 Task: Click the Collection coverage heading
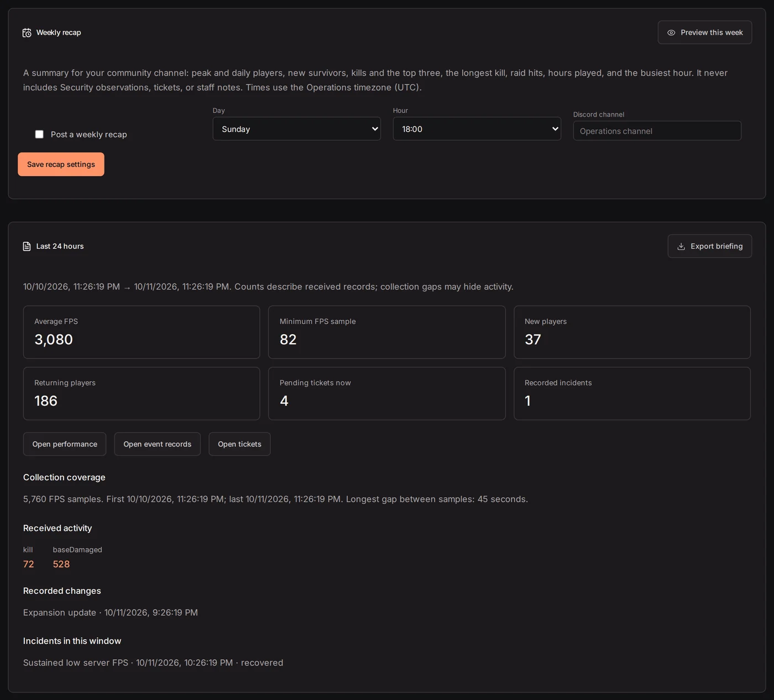(64, 477)
